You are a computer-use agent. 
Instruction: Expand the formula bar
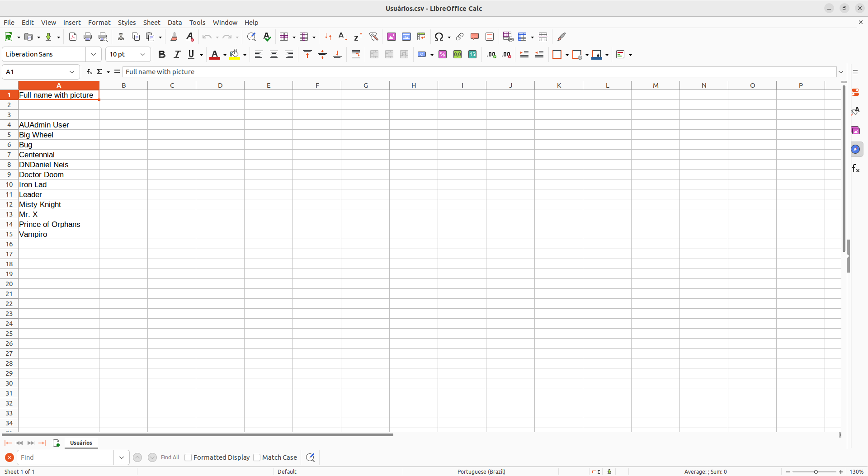(x=841, y=72)
